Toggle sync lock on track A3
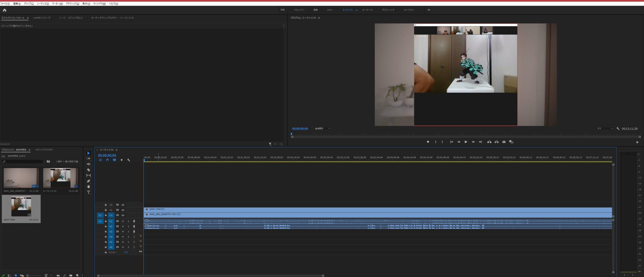 (x=117, y=232)
